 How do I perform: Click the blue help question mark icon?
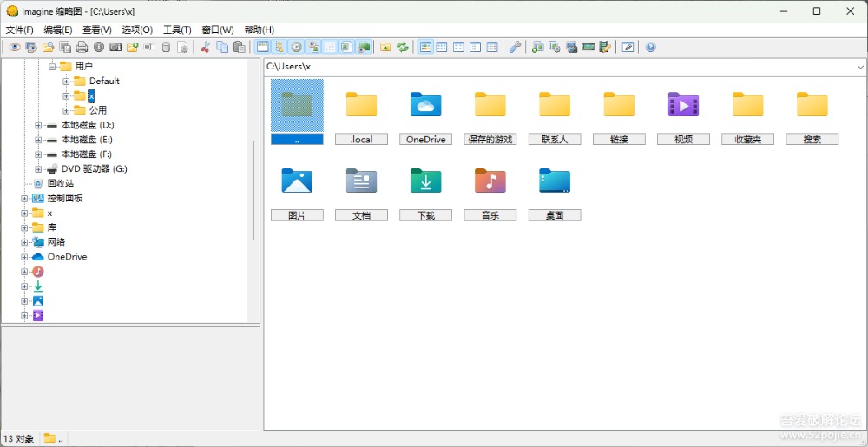point(650,47)
